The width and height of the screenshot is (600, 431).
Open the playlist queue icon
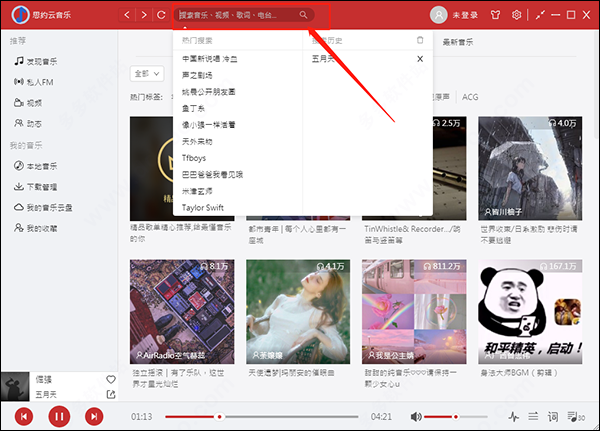(576, 416)
